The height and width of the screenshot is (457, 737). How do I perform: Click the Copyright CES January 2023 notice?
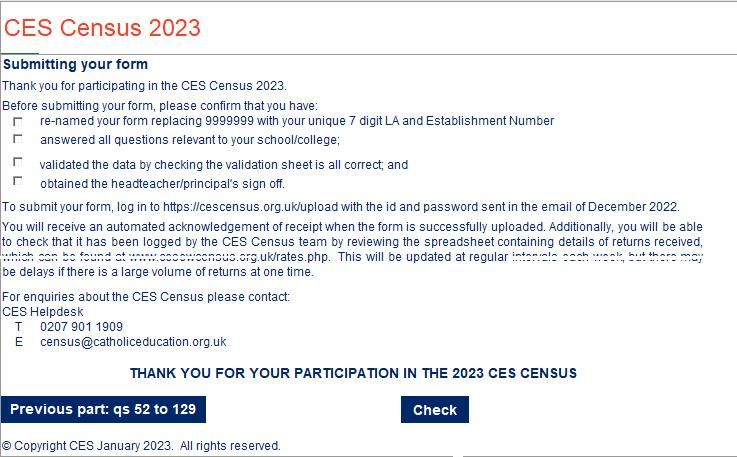(x=141, y=446)
